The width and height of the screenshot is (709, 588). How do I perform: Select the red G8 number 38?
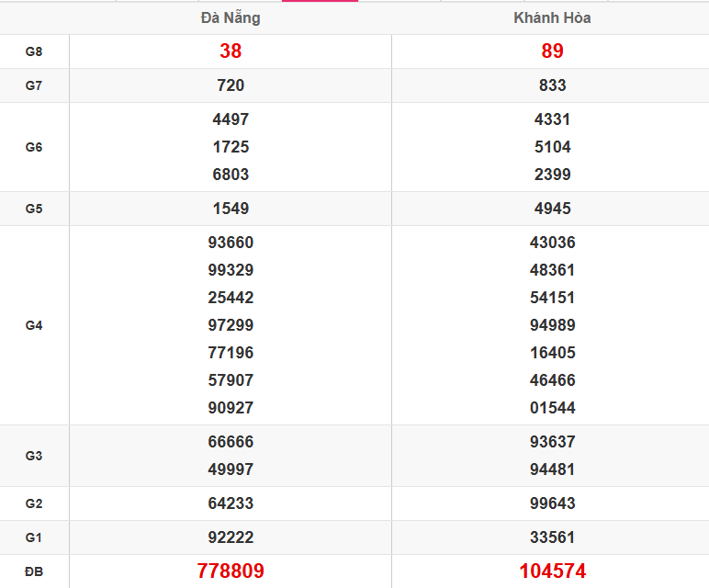pos(231,51)
